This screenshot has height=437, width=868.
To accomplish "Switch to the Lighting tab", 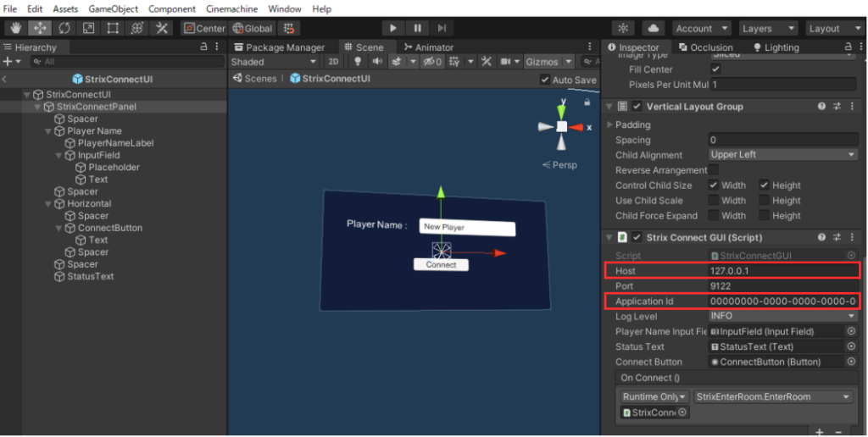I will point(776,47).
